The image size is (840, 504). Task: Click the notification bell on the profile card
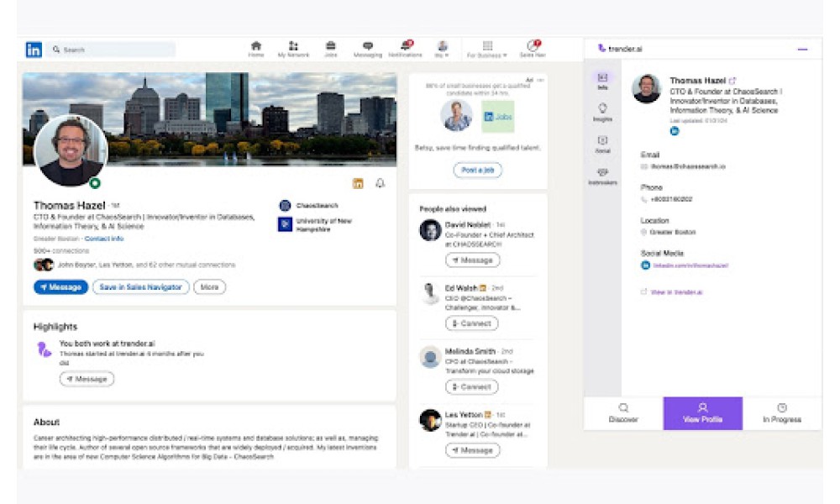380,184
